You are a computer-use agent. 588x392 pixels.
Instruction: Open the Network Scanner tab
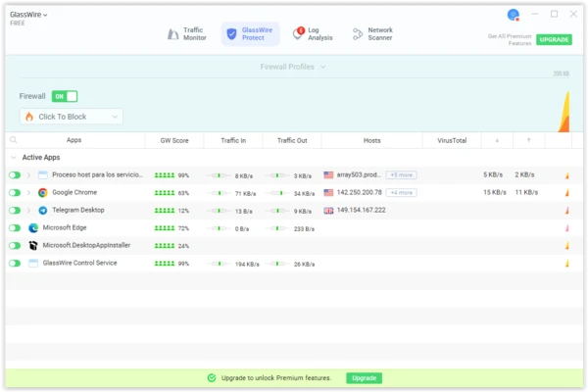372,34
